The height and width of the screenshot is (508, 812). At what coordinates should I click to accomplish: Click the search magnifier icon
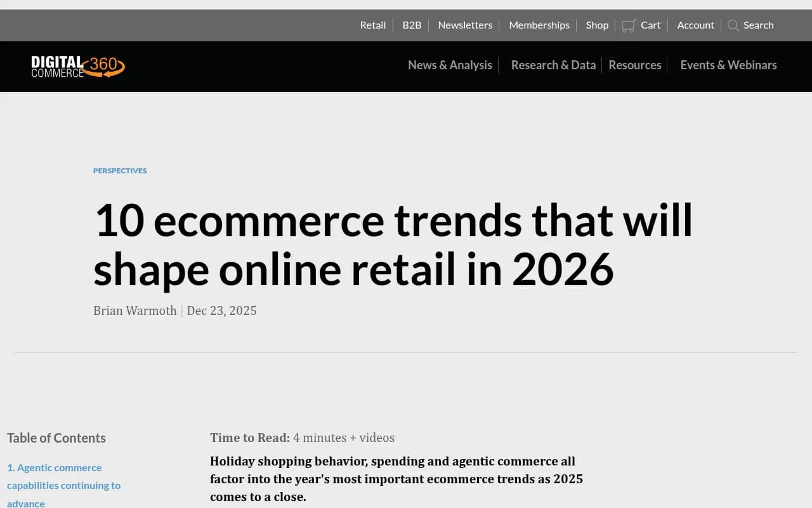pyautogui.click(x=733, y=25)
